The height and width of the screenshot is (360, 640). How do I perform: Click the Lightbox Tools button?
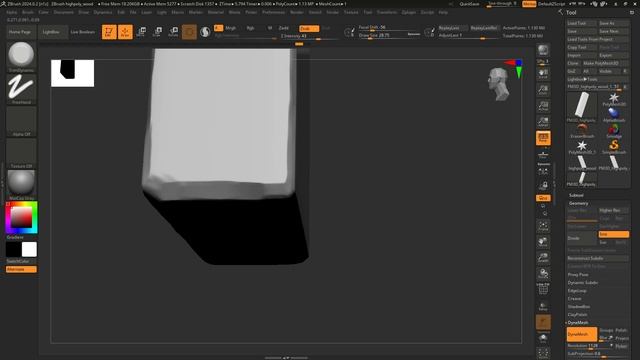pyautogui.click(x=598, y=79)
